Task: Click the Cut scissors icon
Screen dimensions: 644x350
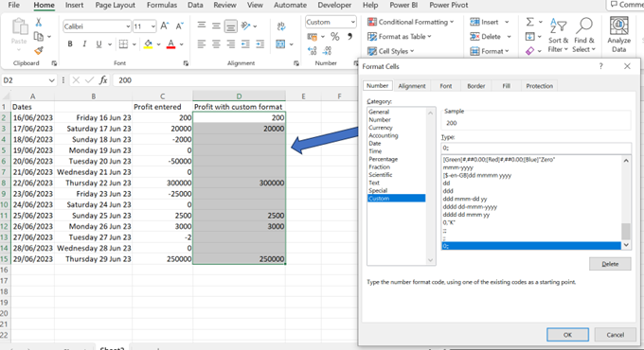Action: (38, 23)
